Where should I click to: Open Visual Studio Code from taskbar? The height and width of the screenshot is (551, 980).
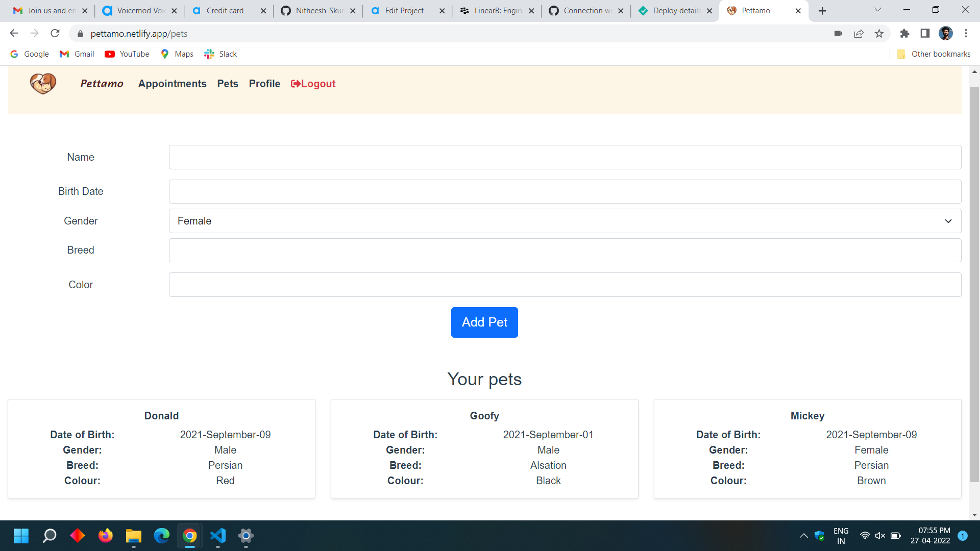[218, 536]
